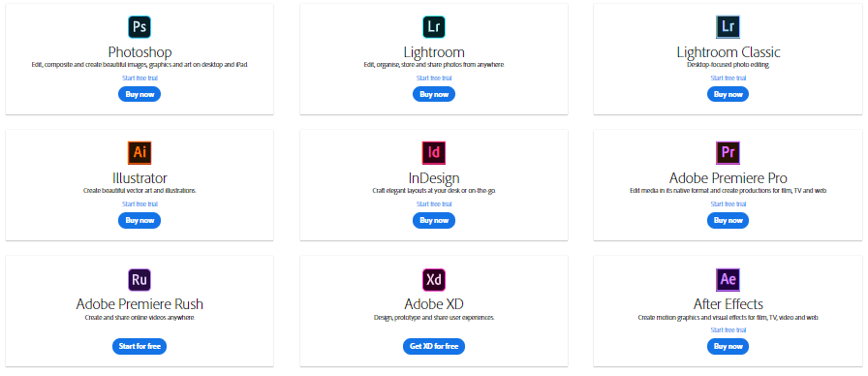Click the Lightroom Classic heading

click(x=728, y=52)
